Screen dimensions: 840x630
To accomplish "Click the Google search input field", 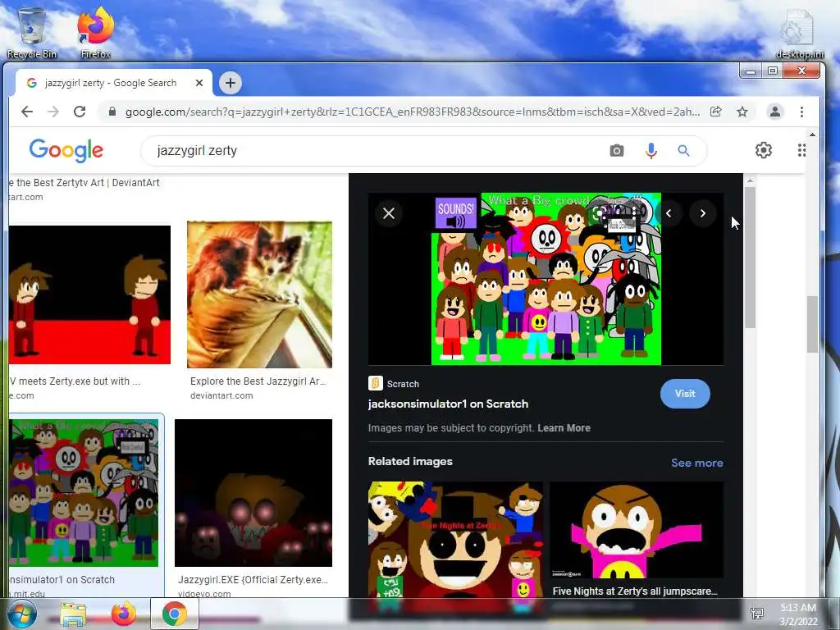I will [375, 151].
